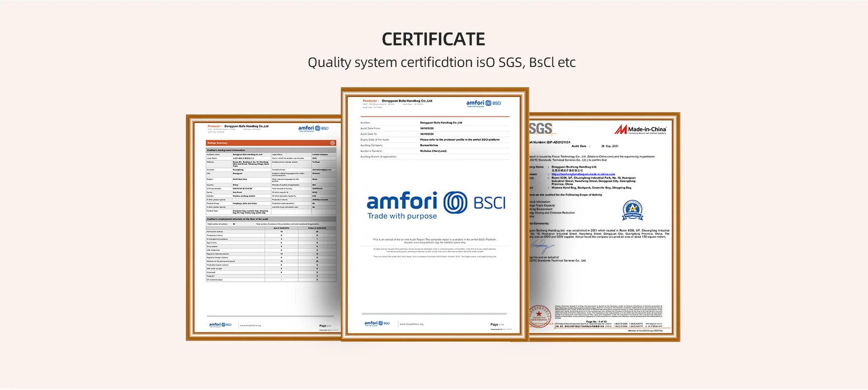
Task: Click amfori logo atop the left certificate
Action: 313,128
